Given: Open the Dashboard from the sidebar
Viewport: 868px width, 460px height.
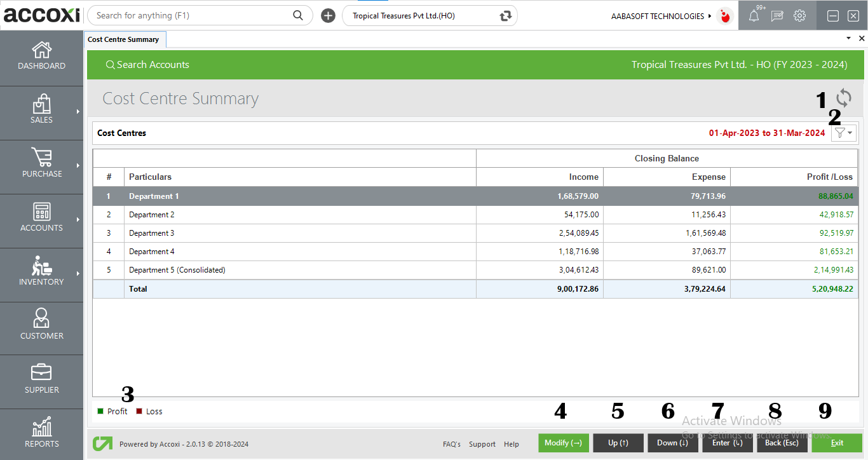Looking at the screenshot, I should (x=41, y=56).
